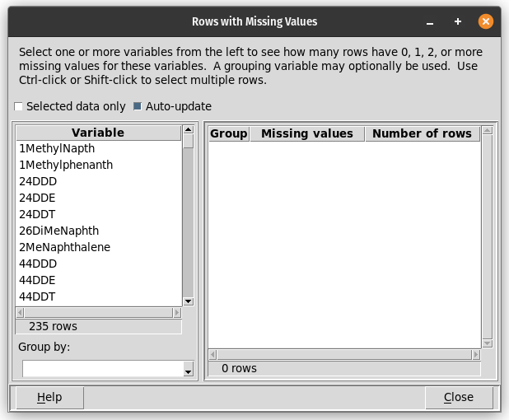The height and width of the screenshot is (420, 509).
Task: Toggle the Auto-update checkbox
Action: coord(138,106)
